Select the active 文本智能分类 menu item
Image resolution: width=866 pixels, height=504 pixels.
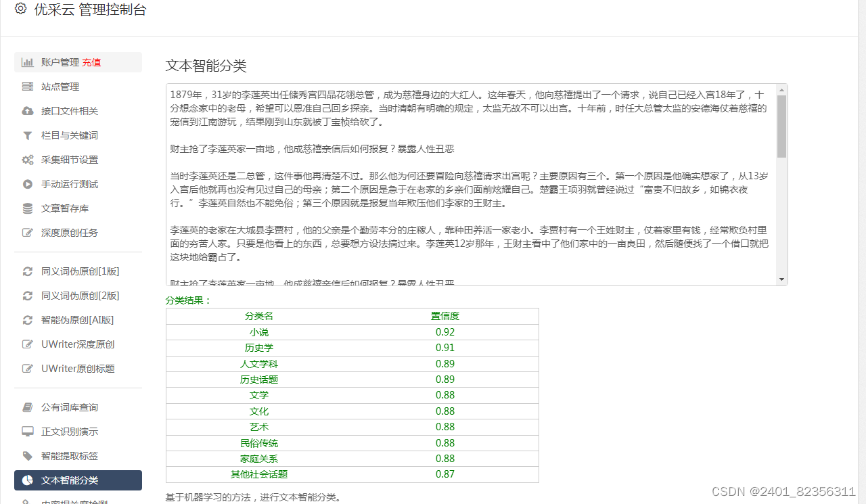[78, 480]
